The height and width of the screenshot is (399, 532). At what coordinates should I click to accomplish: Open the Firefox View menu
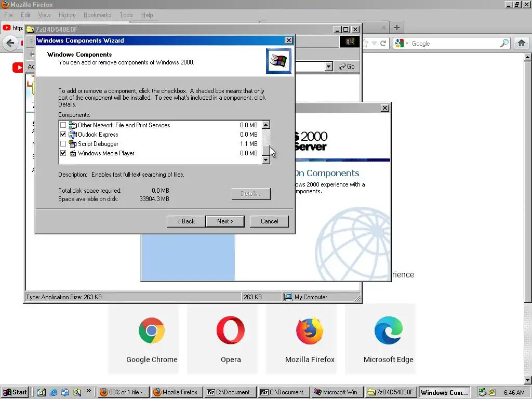click(44, 15)
